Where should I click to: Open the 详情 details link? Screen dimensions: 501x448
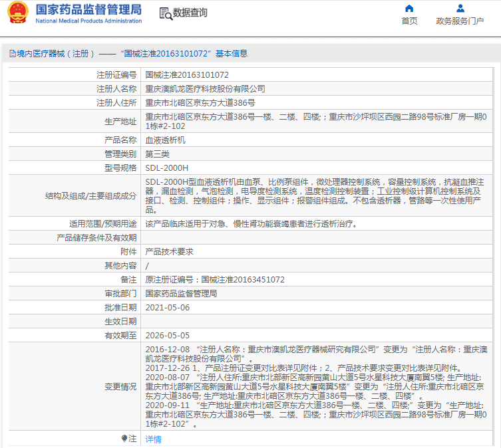point(153,439)
